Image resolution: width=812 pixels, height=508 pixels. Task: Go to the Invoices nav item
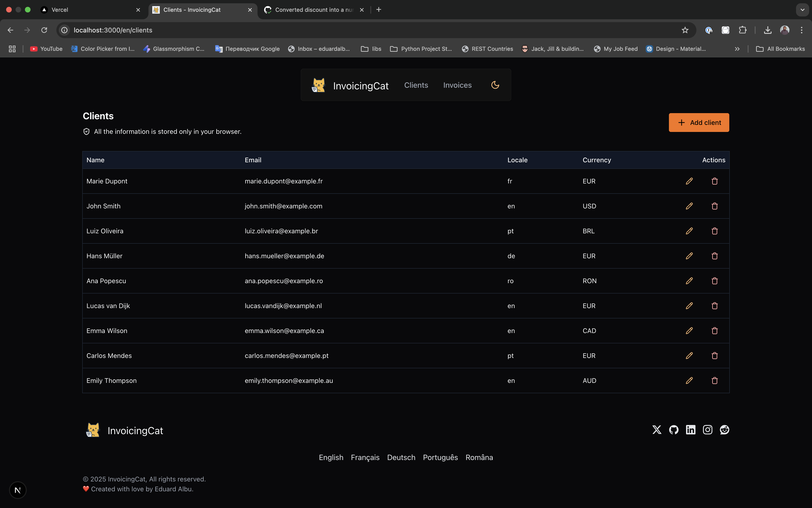coord(457,85)
